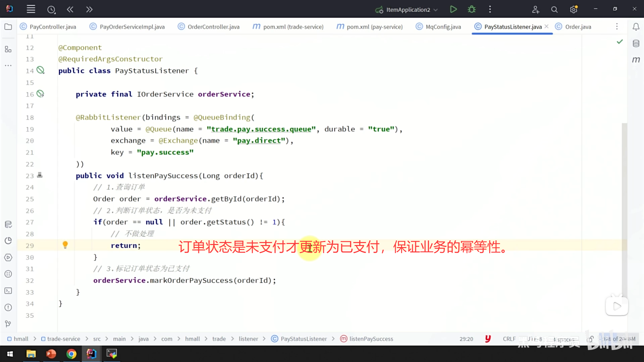The height and width of the screenshot is (362, 644).
Task: Open the tab list more-options menu
Action: 616,26
